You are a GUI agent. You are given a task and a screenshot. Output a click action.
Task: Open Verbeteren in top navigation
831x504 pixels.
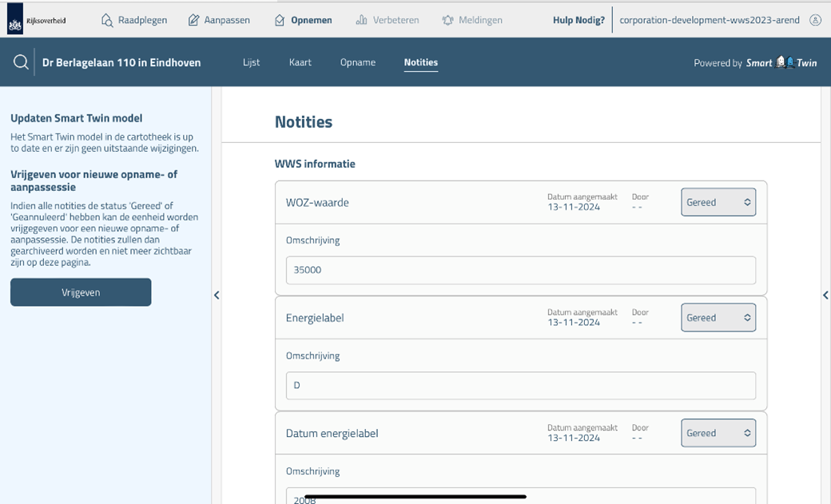tap(388, 20)
